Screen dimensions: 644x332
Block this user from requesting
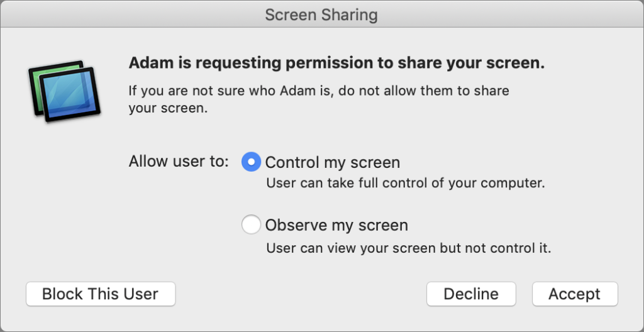click(101, 294)
